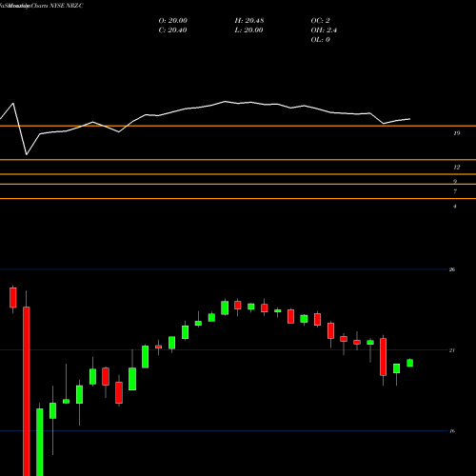This screenshot has width=476, height=476.
Task: Click the indicator axis label 9
Action: 455,182
